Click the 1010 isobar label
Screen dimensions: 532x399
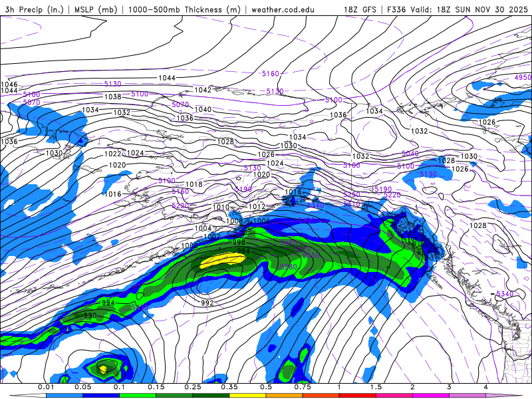click(x=221, y=207)
